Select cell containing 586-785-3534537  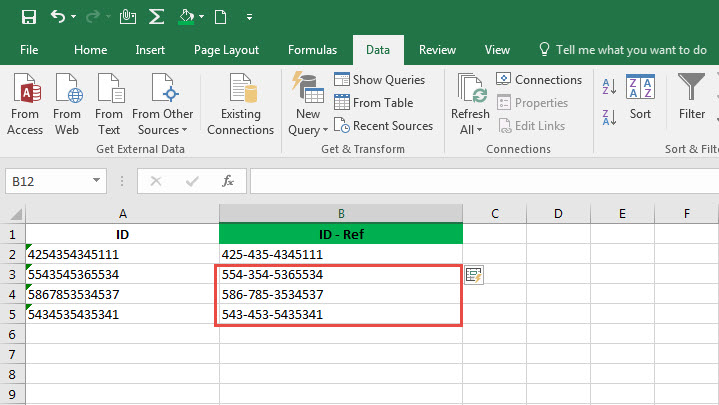tap(341, 294)
